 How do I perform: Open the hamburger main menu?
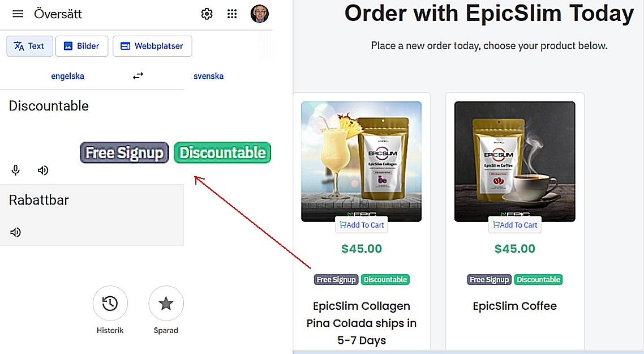click(18, 14)
